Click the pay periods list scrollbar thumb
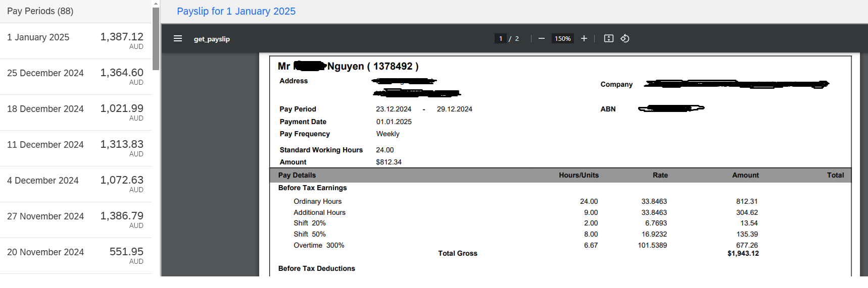This screenshot has width=868, height=288. coord(156,38)
